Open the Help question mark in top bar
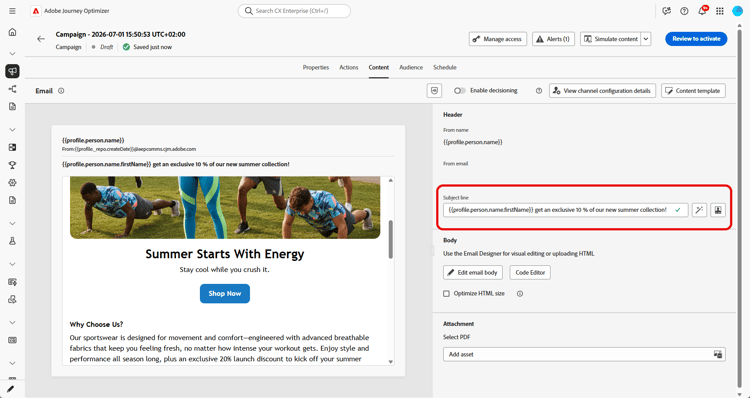 tap(684, 11)
